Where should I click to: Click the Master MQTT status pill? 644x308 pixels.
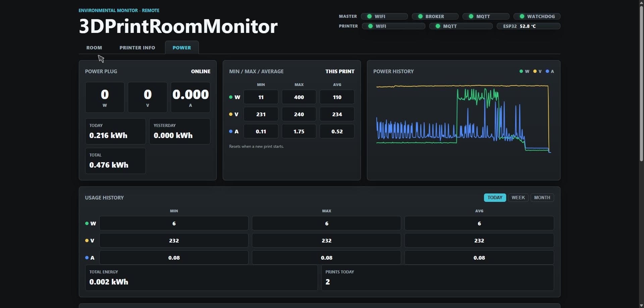(486, 16)
